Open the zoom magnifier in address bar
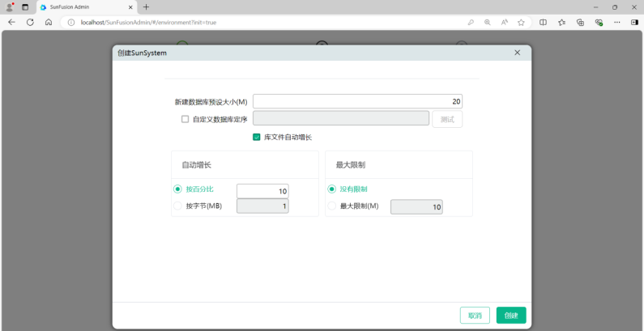Image resolution: width=644 pixels, height=331 pixels. pyautogui.click(x=488, y=23)
